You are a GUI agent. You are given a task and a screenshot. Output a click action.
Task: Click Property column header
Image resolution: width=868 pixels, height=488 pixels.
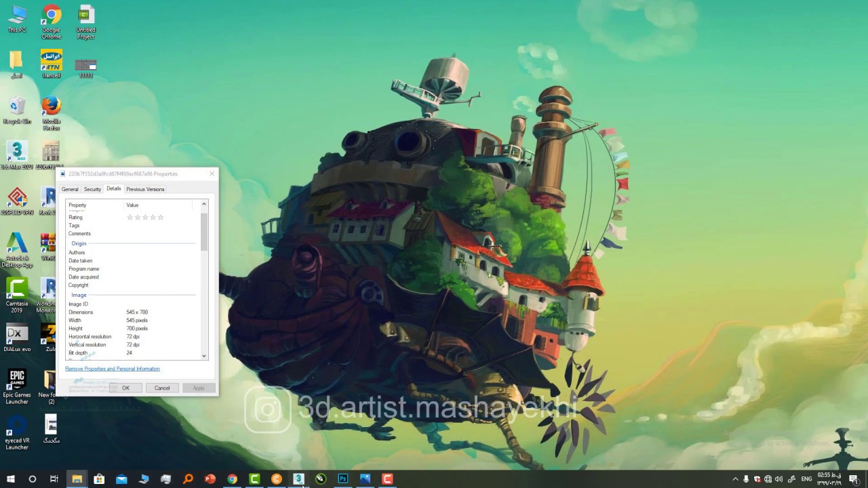coord(95,205)
